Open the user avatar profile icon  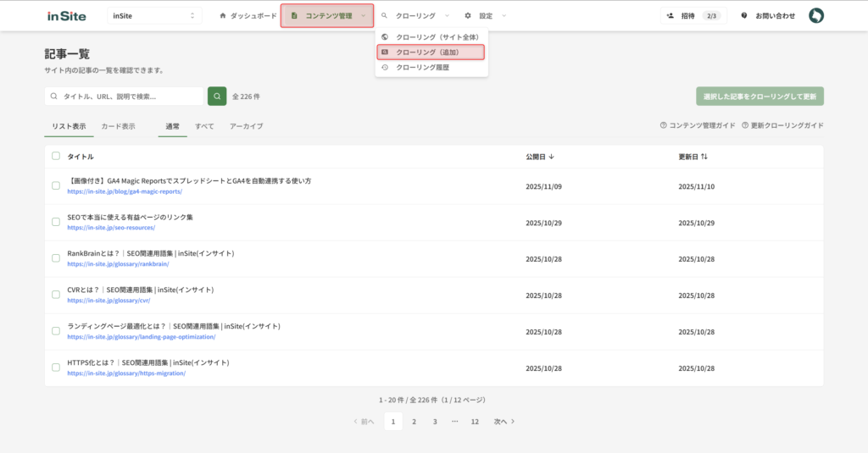(815, 15)
